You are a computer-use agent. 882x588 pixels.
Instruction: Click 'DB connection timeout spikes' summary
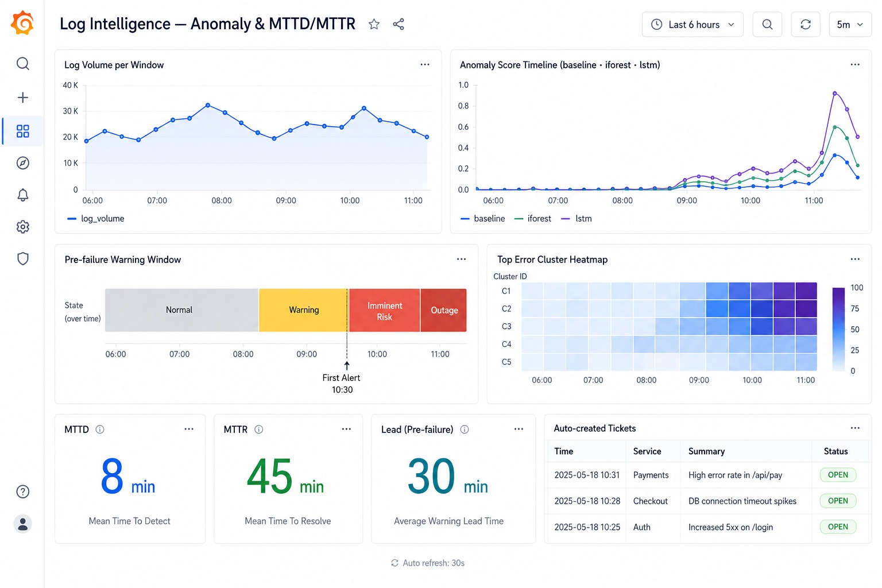click(x=742, y=501)
